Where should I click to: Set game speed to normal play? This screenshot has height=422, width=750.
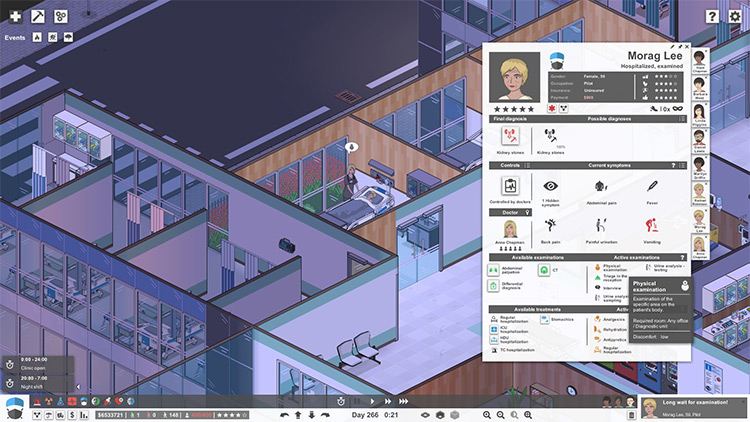click(x=372, y=401)
